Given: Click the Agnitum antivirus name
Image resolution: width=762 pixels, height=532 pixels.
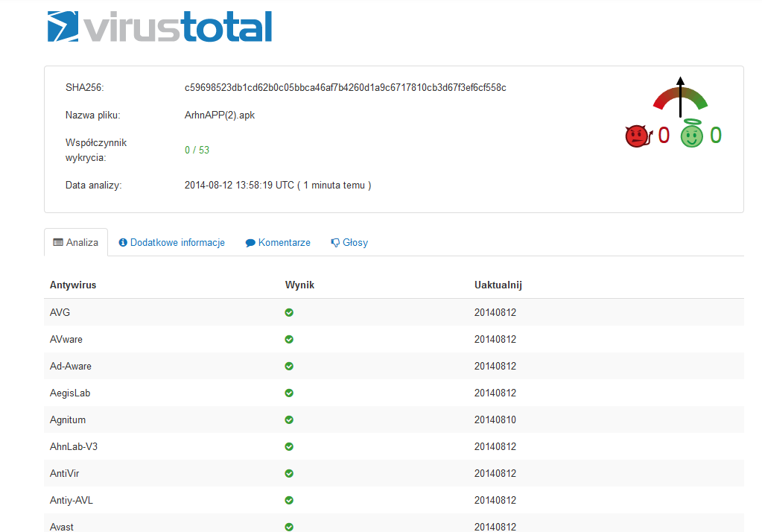Looking at the screenshot, I should point(68,419).
